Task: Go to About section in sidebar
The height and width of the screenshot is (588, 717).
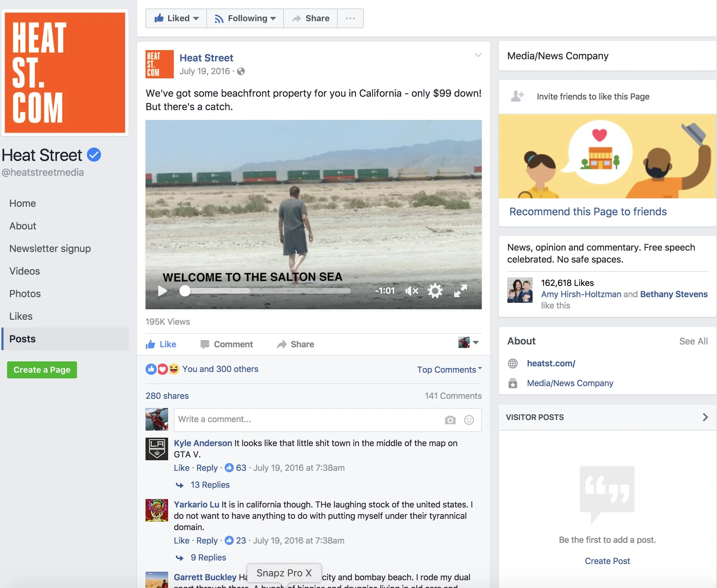Action: (23, 226)
